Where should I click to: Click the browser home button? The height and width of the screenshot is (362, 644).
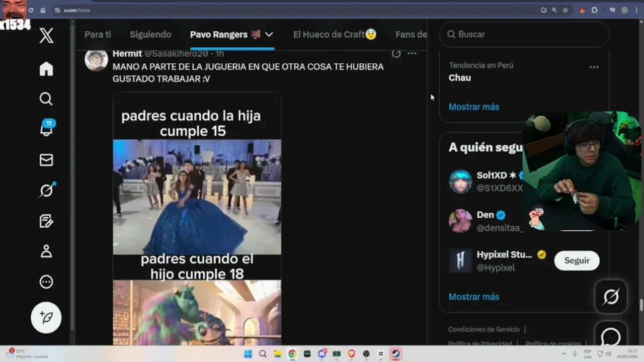click(x=43, y=10)
